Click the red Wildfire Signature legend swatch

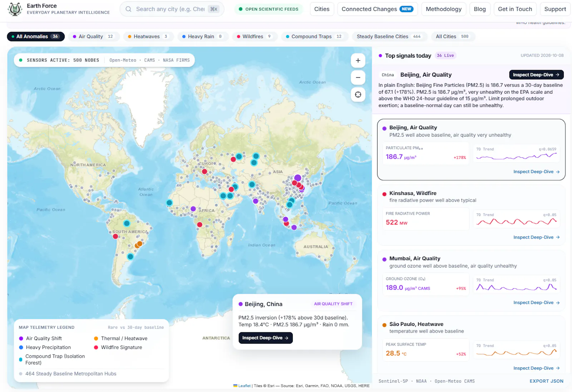[96, 347]
